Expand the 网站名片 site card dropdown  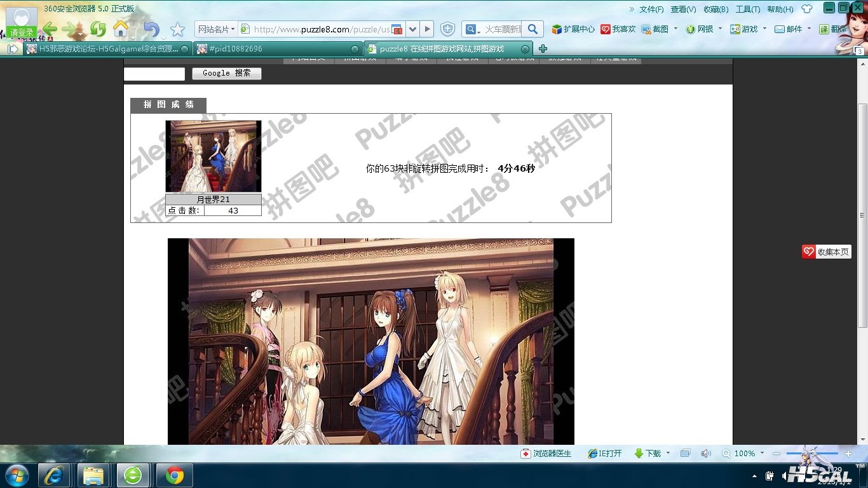(x=216, y=29)
